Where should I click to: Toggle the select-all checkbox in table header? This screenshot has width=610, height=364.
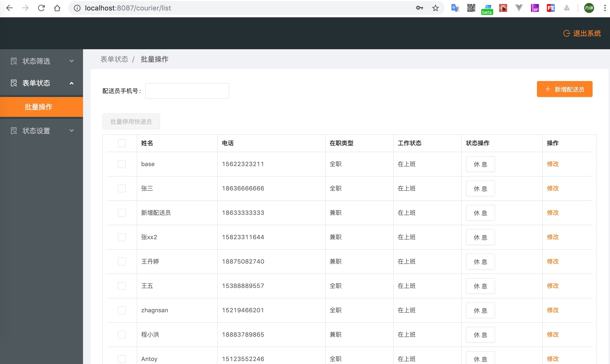(122, 143)
